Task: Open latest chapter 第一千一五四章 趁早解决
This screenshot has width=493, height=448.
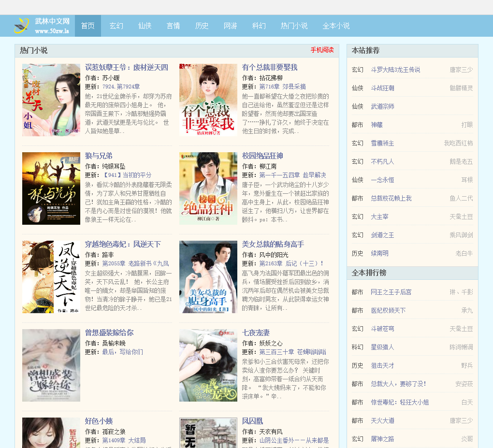Action: pyautogui.click(x=293, y=175)
